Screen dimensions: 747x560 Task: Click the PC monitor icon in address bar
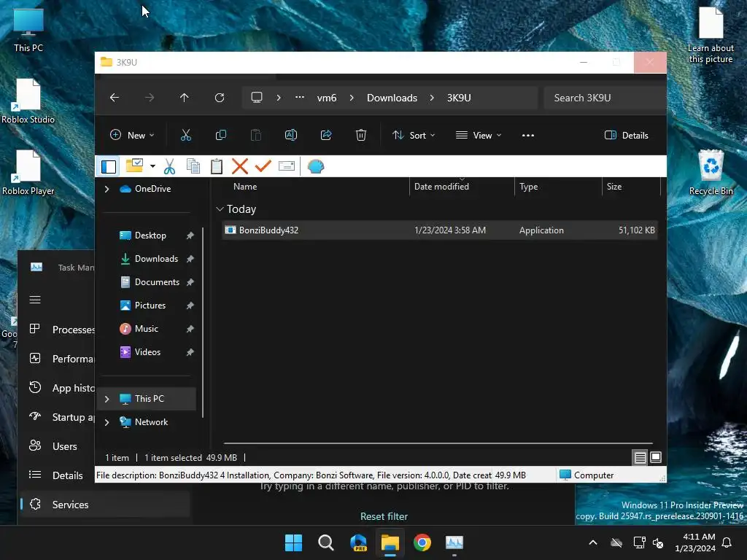tap(257, 98)
